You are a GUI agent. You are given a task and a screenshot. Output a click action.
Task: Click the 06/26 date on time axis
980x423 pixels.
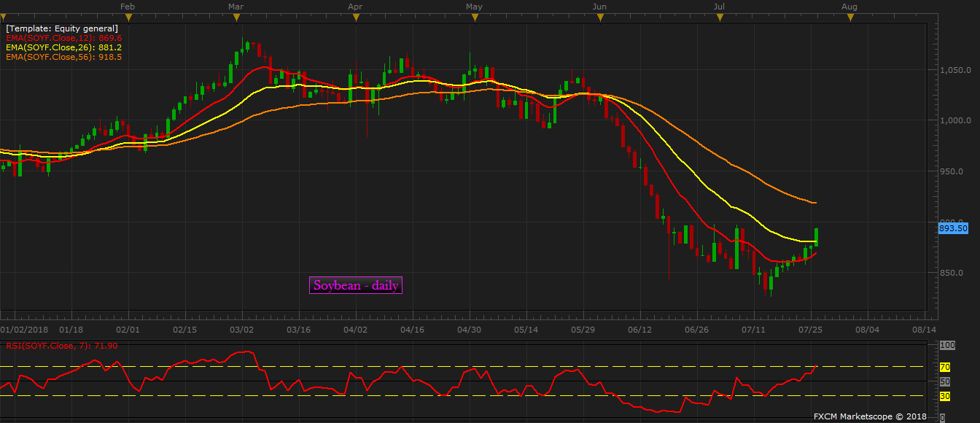point(697,329)
